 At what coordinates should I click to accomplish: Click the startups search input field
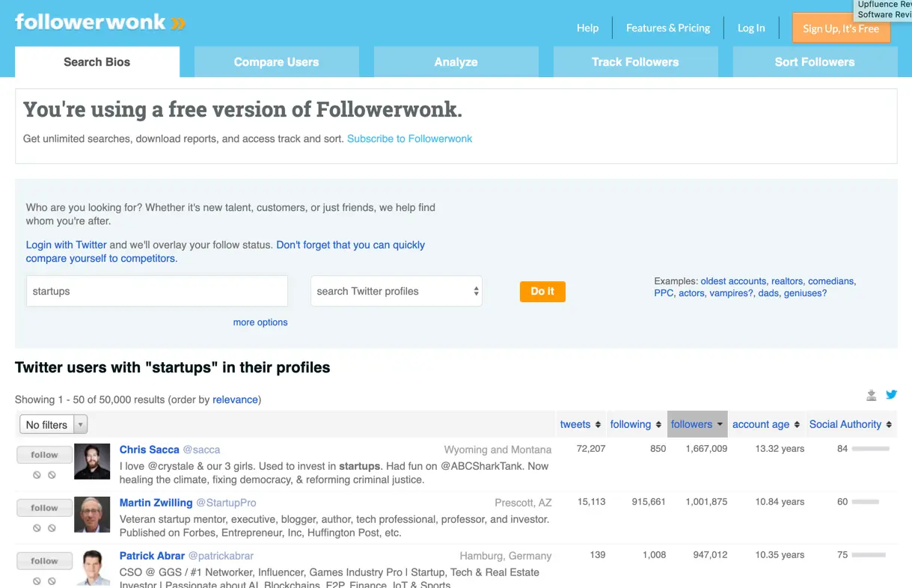coord(157,291)
